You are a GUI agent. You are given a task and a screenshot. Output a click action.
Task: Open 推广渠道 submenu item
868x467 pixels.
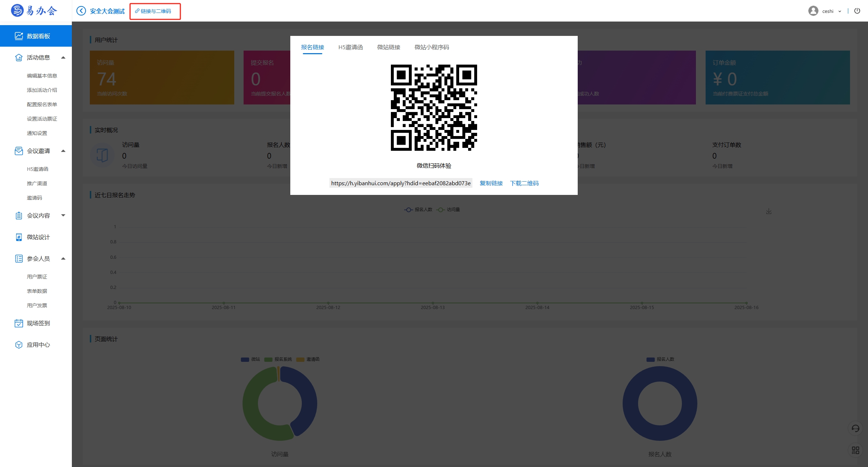pos(37,183)
